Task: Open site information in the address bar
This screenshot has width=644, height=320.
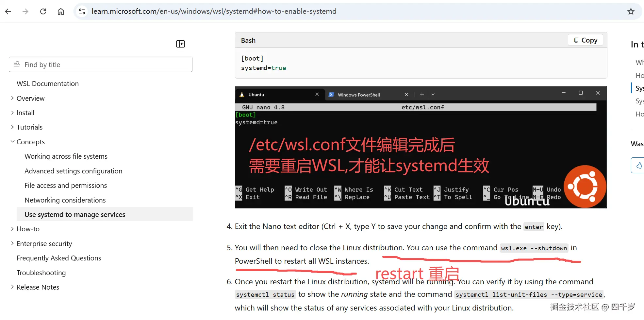Action: coord(82,11)
